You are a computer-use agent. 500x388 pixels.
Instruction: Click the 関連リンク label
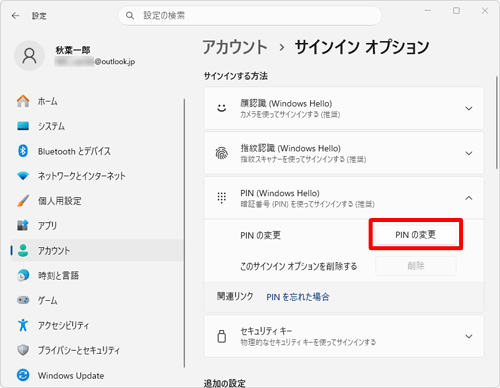point(235,296)
